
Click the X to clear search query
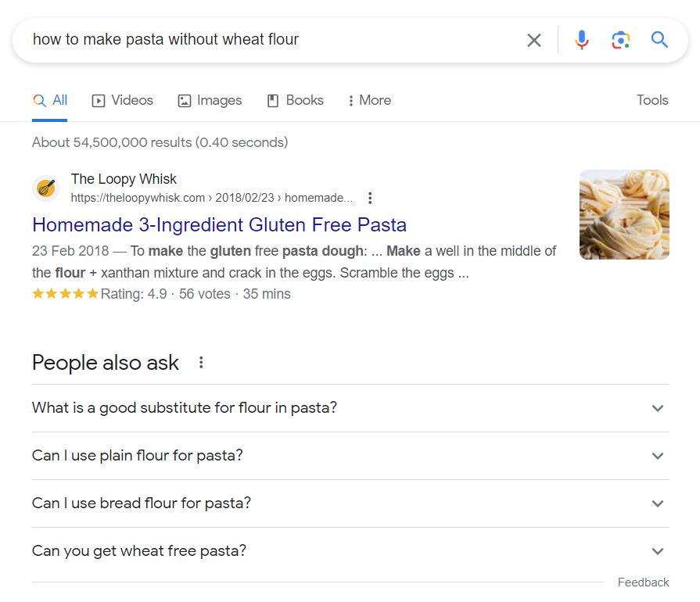click(534, 40)
